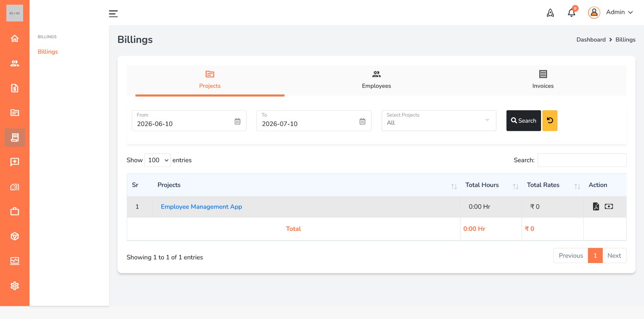Switch to the Invoices tab
The image size is (644, 319).
(x=543, y=80)
